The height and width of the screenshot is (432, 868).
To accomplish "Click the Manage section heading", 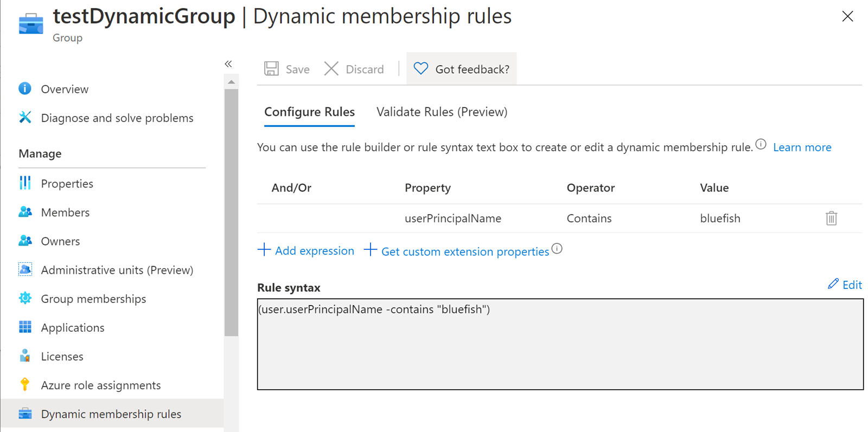I will pos(40,153).
